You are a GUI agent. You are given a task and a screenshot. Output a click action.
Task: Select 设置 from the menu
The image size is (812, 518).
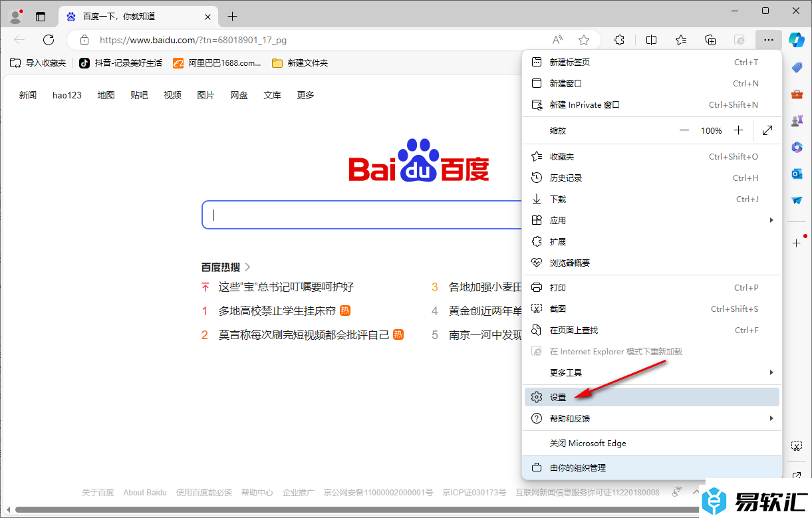tap(558, 397)
